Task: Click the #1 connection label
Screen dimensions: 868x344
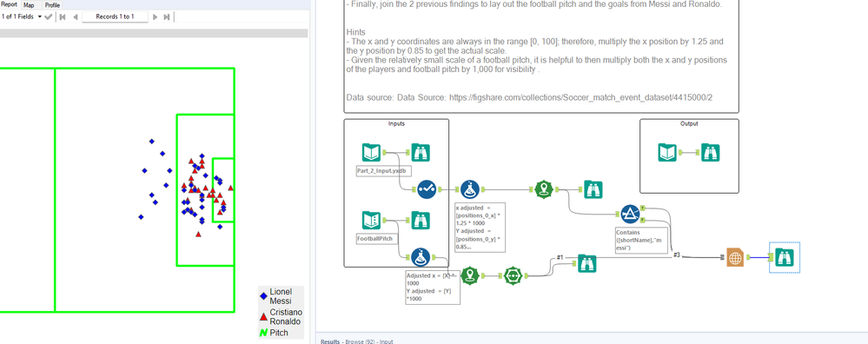Action: (560, 257)
